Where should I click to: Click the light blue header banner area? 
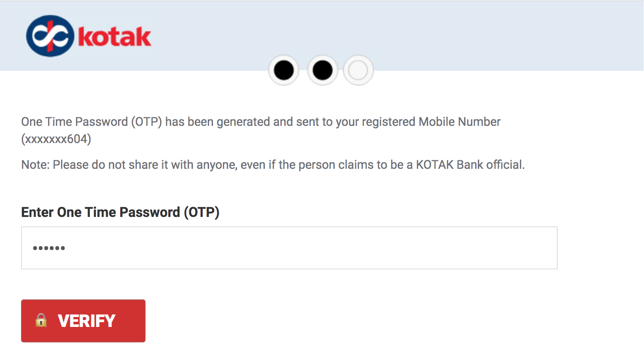pyautogui.click(x=429, y=34)
